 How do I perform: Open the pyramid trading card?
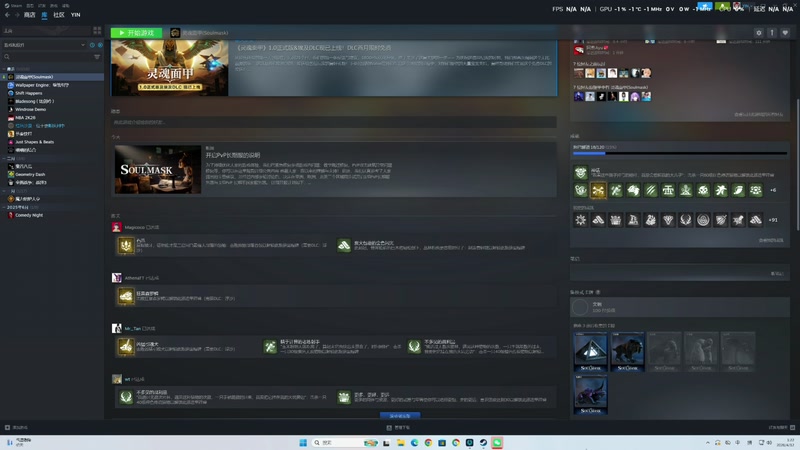[590, 352]
